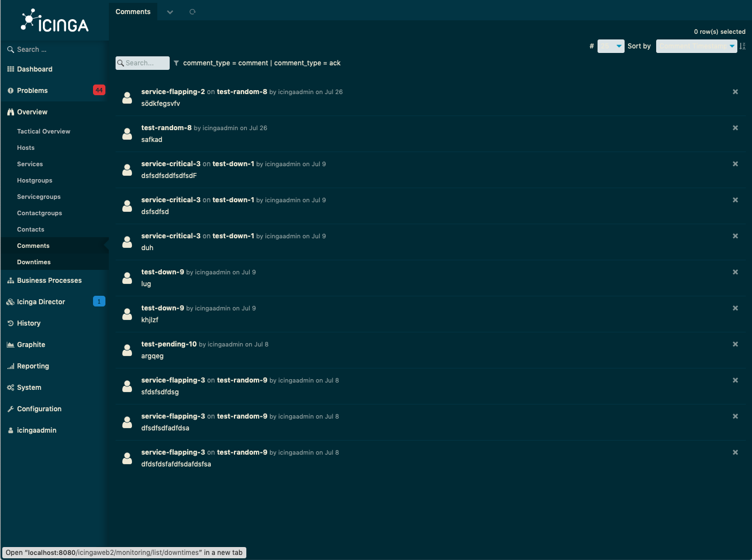The image size is (752, 560).
Task: Open test-down-9 host in lug row
Action: 162,272
